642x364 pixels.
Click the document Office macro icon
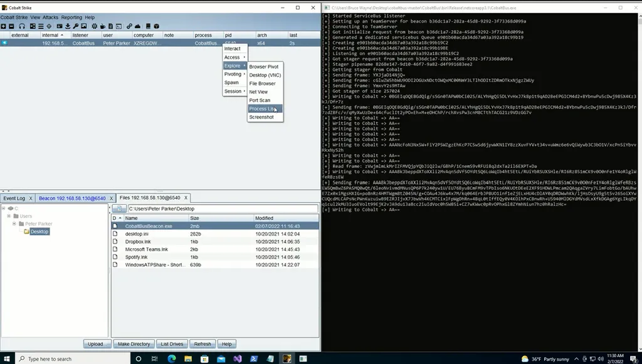pos(110,26)
